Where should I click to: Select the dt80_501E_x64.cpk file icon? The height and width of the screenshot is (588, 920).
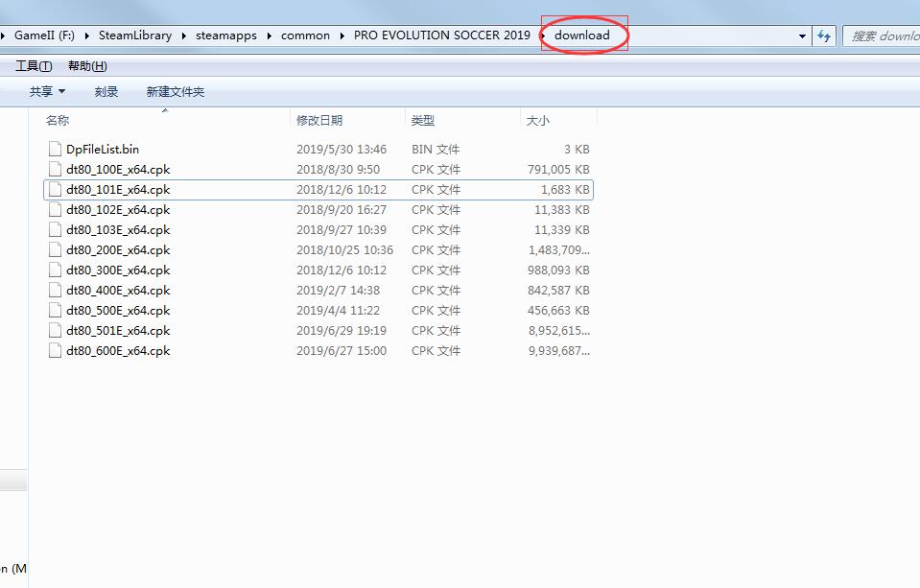(x=55, y=331)
